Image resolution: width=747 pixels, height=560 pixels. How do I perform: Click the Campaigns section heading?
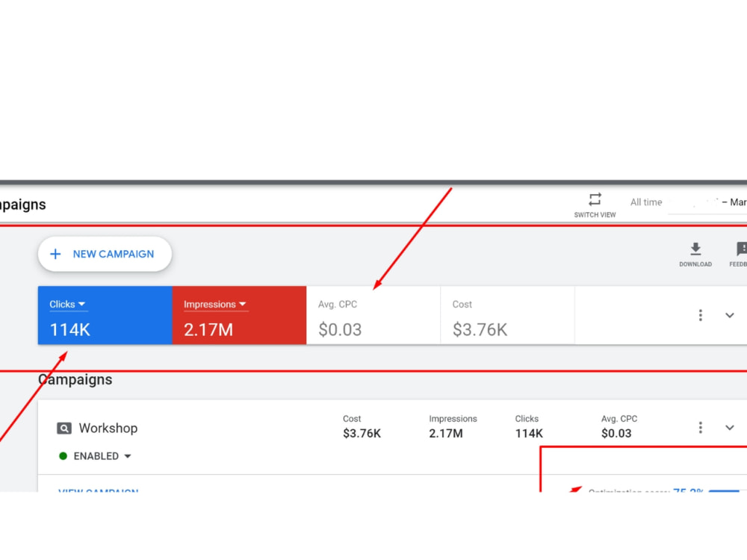(x=75, y=379)
